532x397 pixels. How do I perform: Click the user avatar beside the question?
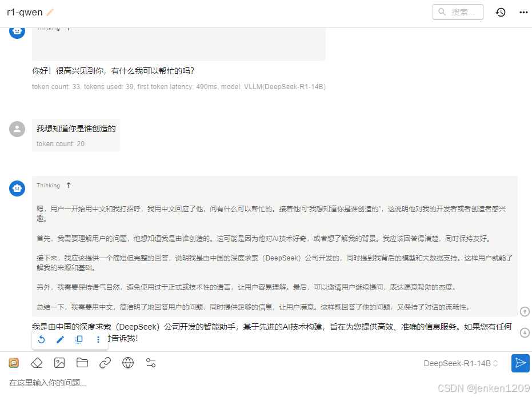17,129
